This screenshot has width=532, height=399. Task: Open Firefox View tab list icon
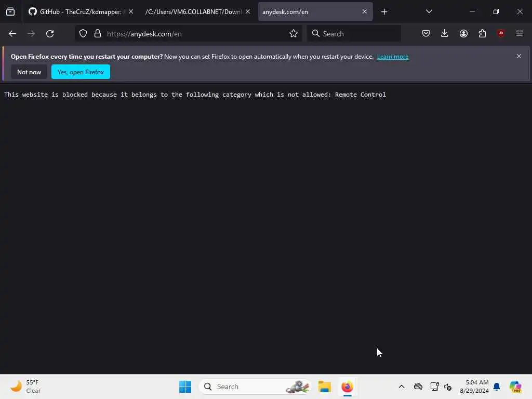pos(10,12)
